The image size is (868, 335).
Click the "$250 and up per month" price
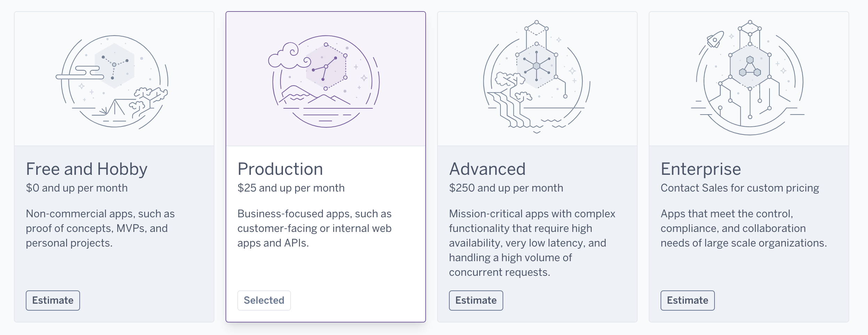tap(506, 188)
